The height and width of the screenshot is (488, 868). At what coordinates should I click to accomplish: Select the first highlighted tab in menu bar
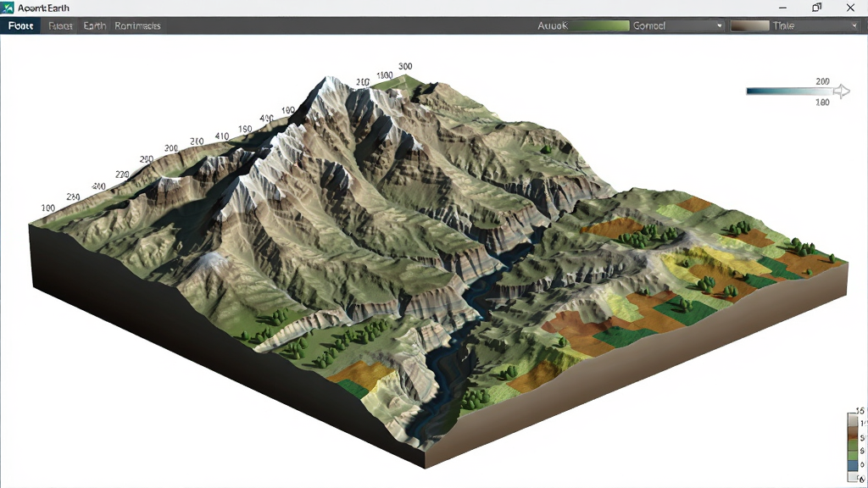pos(20,25)
